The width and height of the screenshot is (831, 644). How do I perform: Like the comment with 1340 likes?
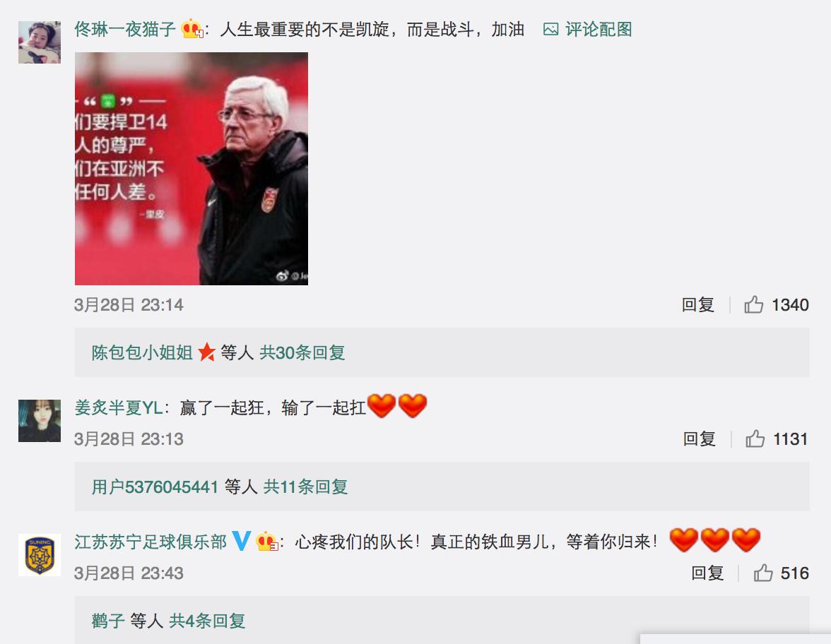[x=753, y=304]
